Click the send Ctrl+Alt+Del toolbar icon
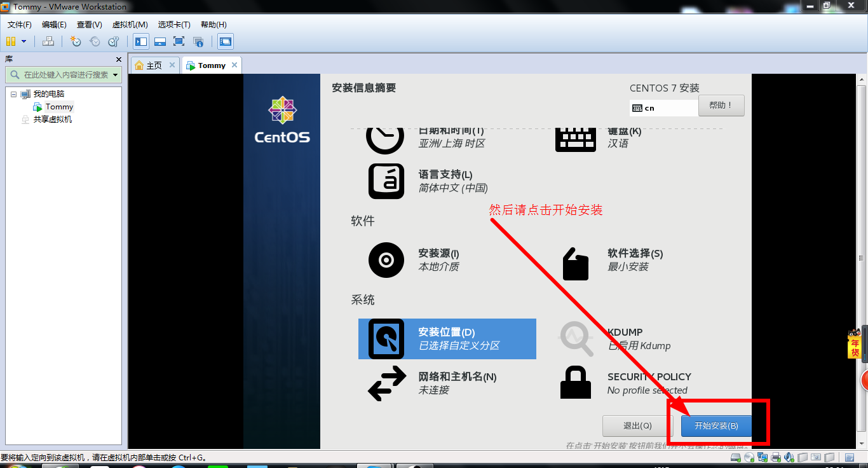This screenshot has height=468, width=868. point(48,41)
